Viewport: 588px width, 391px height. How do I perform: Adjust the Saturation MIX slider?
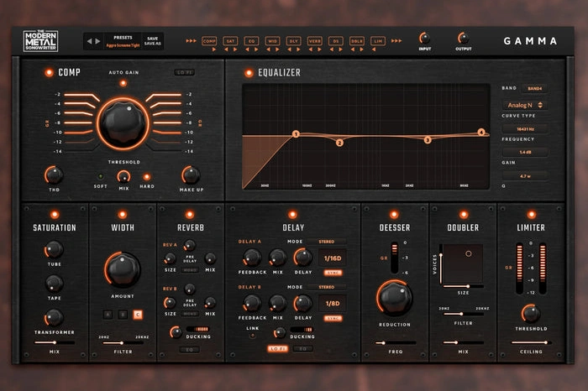tap(55, 342)
